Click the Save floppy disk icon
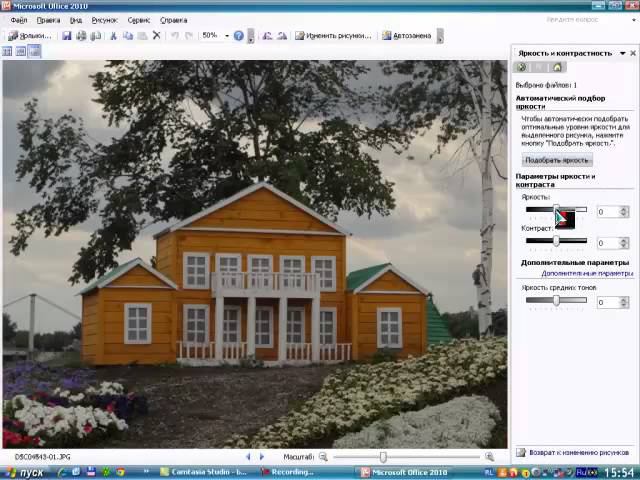The height and width of the screenshot is (480, 640). tap(67, 36)
